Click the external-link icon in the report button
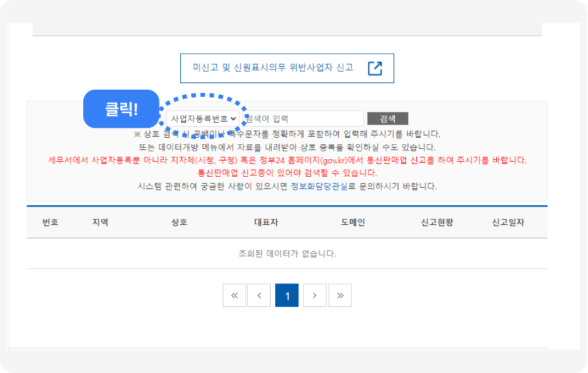The height and width of the screenshot is (373, 588). coord(375,68)
